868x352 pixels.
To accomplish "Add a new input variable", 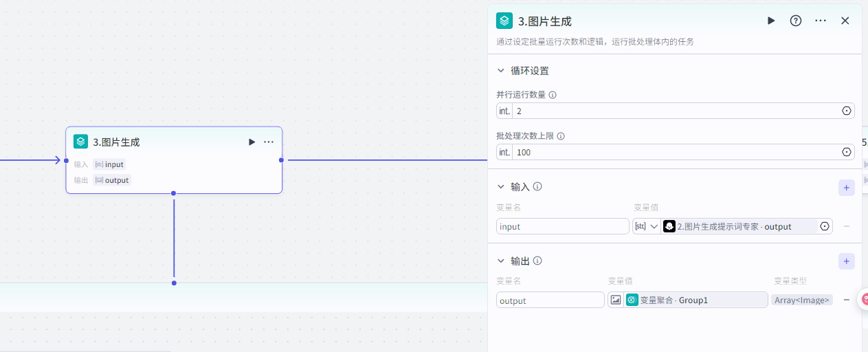I will point(846,187).
